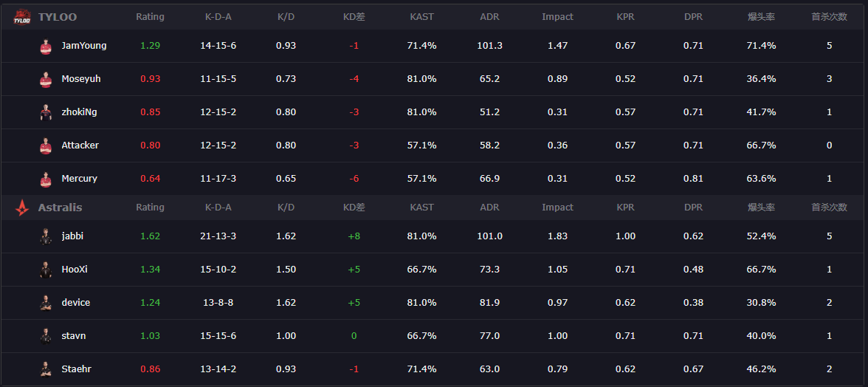Click jabbi's player avatar
Image resolution: width=868 pixels, height=387 pixels.
[46, 236]
